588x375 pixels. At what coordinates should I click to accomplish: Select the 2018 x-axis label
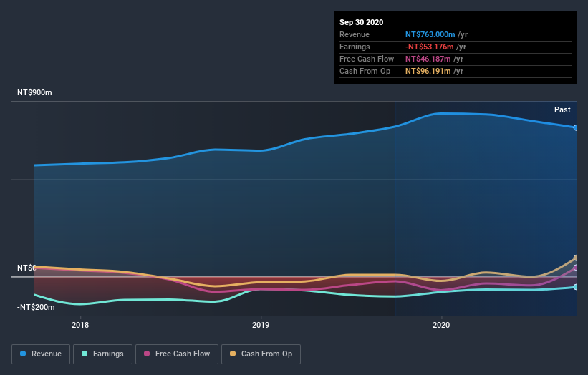(80, 325)
